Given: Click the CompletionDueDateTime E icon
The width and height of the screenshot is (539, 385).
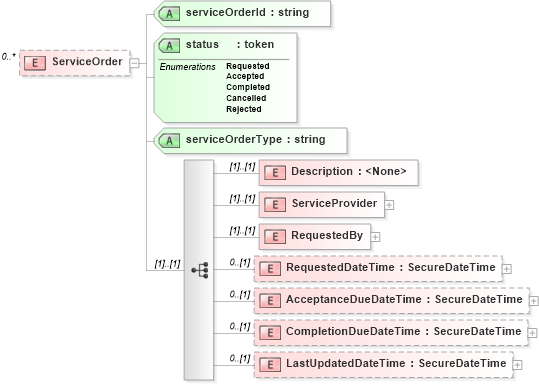Looking at the screenshot, I should tap(270, 333).
